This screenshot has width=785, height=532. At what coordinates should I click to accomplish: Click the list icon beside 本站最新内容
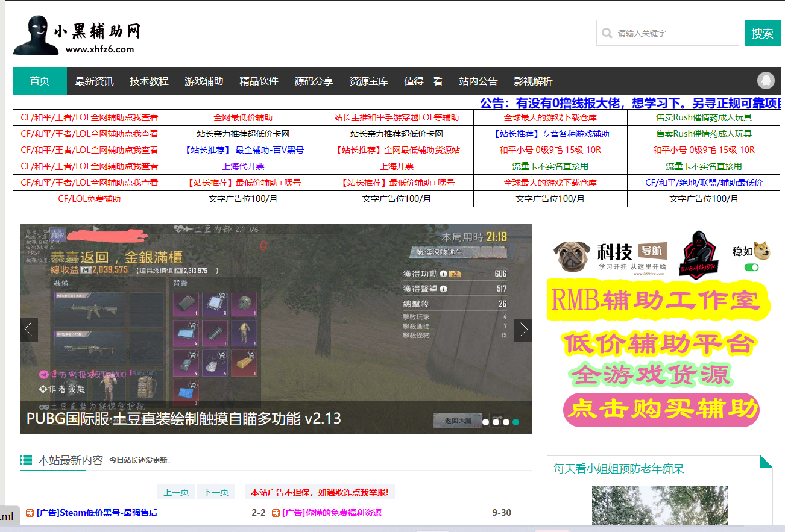click(x=26, y=460)
